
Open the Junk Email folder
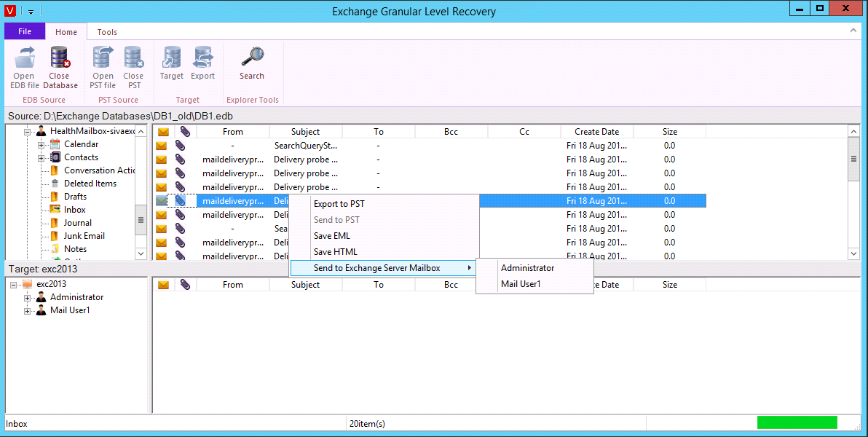tap(84, 236)
